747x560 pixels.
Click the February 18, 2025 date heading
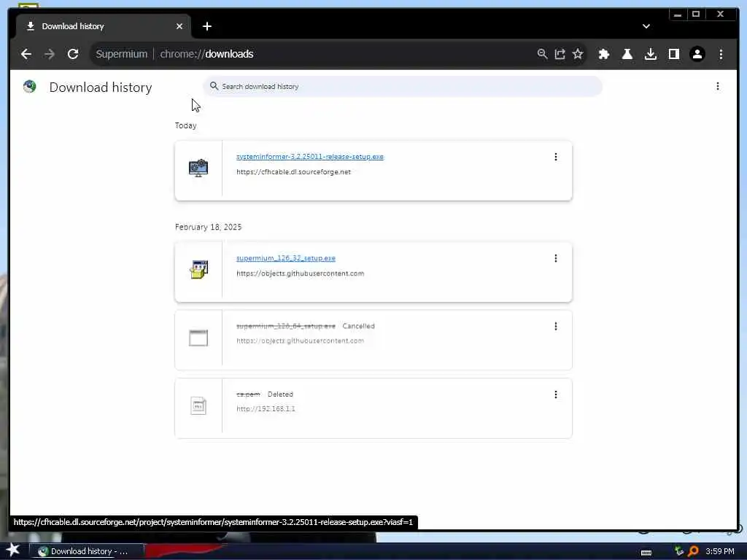(x=208, y=227)
